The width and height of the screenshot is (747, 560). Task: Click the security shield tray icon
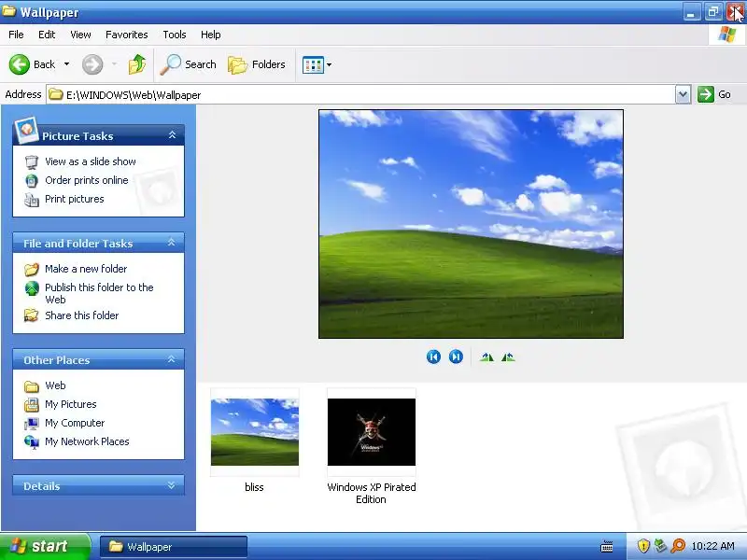pos(643,546)
